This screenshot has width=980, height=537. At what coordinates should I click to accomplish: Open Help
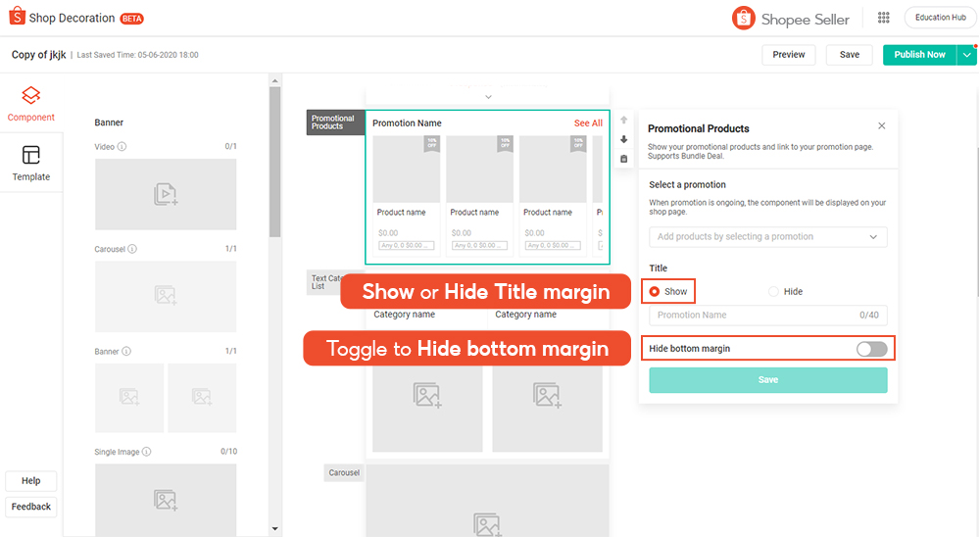pyautogui.click(x=30, y=481)
